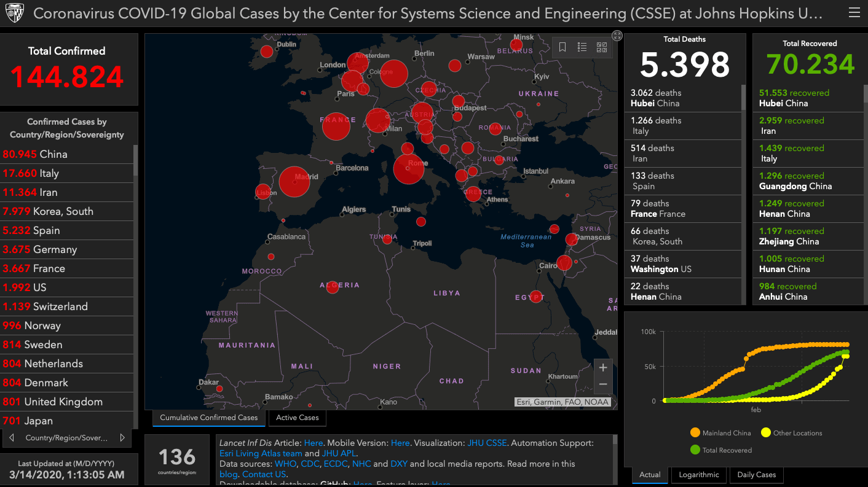The image size is (868, 487).
Task: Open the basemap gallery grid icon
Action: click(x=602, y=47)
